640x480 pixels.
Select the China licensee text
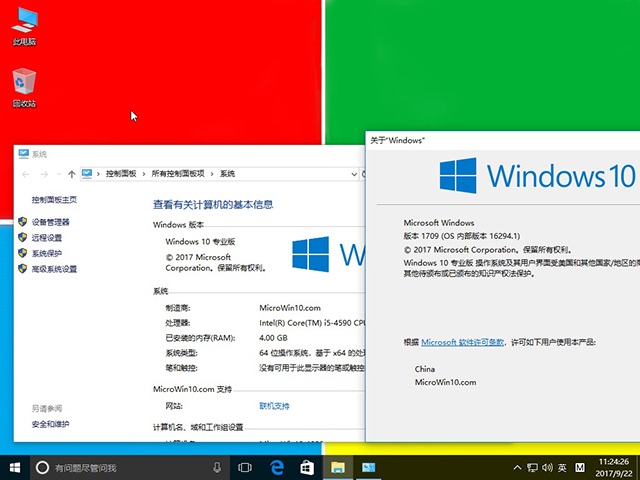click(x=424, y=369)
